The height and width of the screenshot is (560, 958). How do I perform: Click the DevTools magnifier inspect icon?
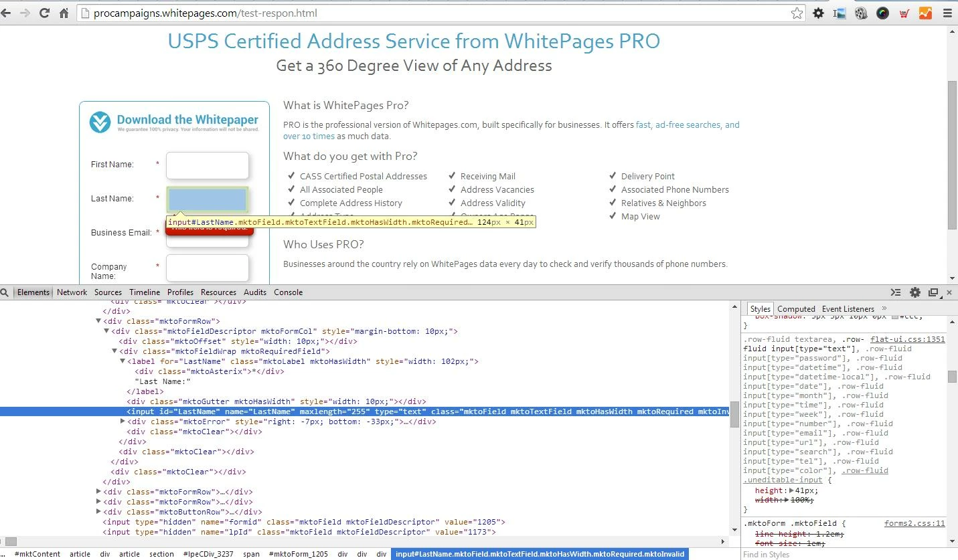(x=5, y=292)
